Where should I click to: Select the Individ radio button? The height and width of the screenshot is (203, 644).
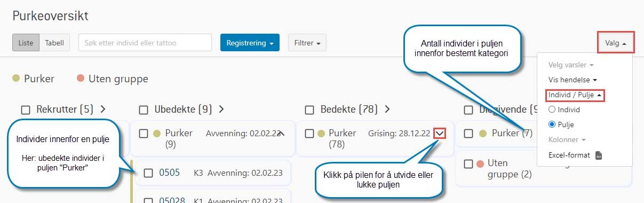coord(552,110)
